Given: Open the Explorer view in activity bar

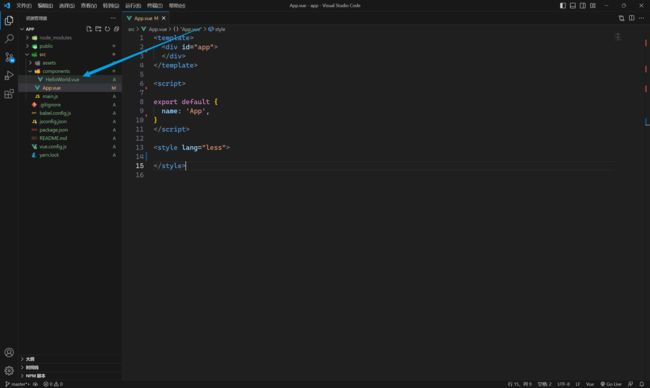Looking at the screenshot, I should pos(9,20).
